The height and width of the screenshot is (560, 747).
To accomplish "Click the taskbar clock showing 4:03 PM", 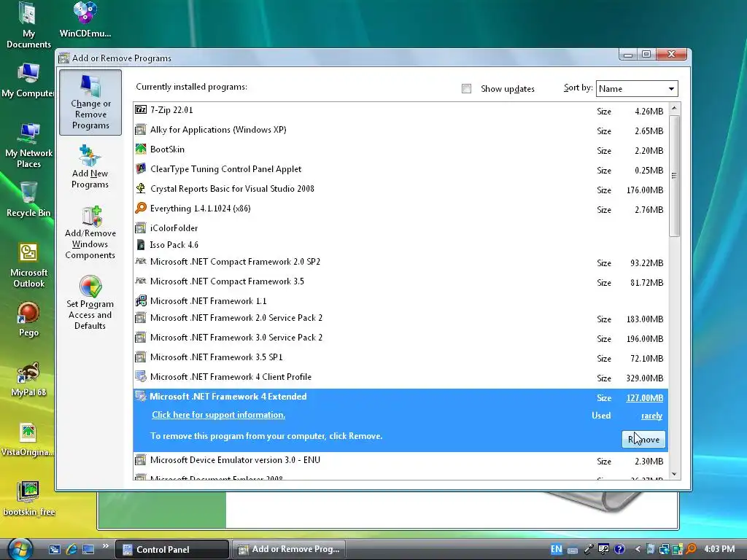I will (719, 549).
